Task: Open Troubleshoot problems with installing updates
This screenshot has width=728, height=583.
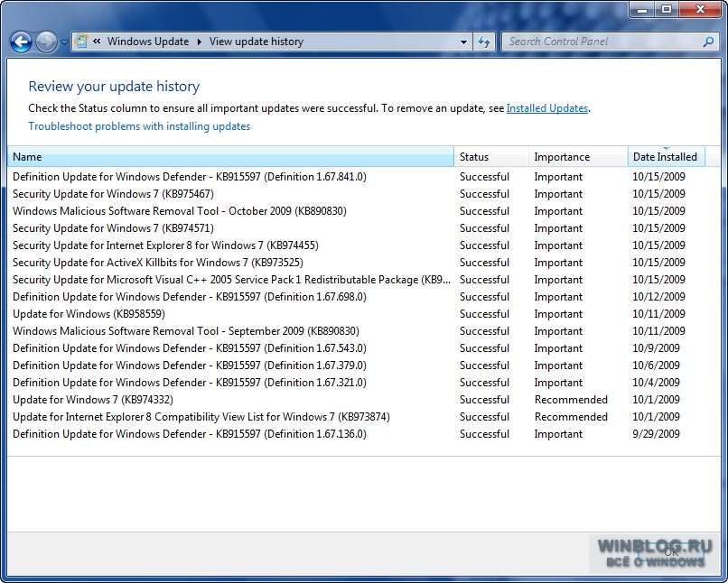Action: pos(139,126)
